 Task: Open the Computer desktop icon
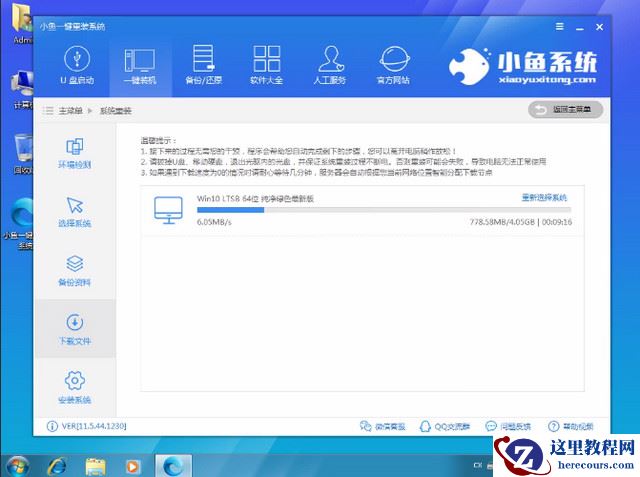[x=22, y=90]
